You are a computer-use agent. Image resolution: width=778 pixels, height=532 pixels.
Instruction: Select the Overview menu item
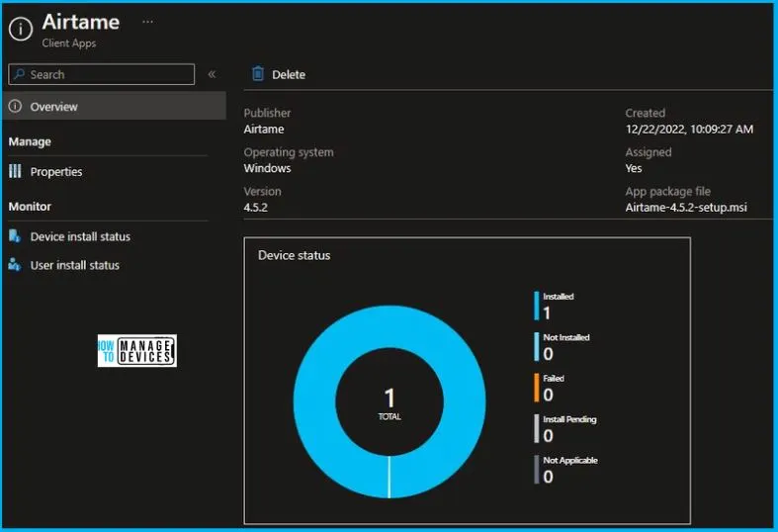click(114, 106)
